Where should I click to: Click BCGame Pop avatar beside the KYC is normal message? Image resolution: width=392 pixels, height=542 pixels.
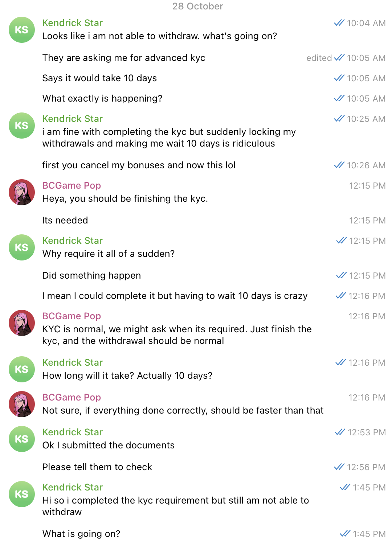click(22, 323)
